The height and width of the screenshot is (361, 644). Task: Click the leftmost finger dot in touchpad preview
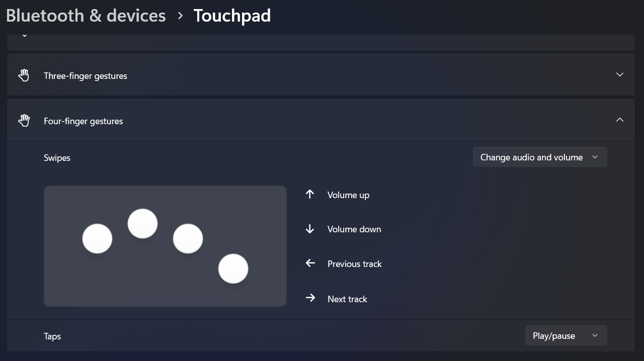tap(97, 239)
